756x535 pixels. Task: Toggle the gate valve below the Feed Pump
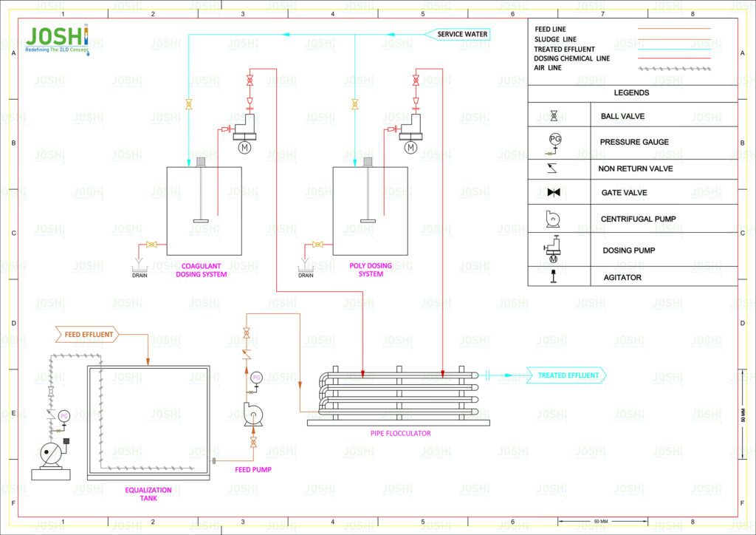tap(253, 442)
